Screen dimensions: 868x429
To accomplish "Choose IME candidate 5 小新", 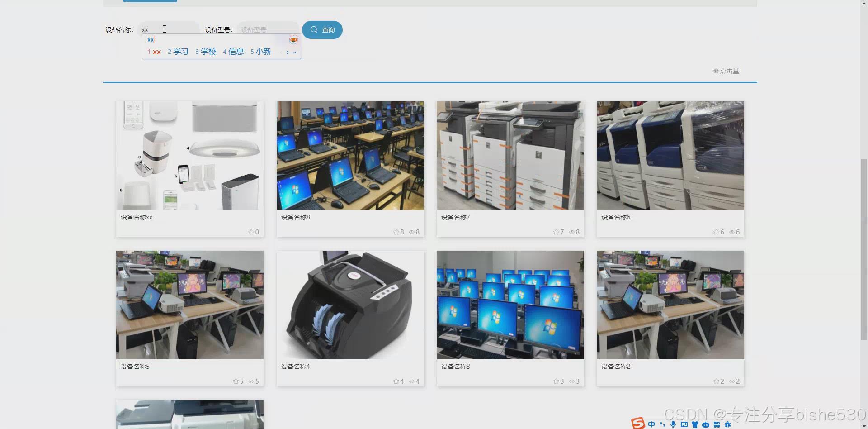I will (x=261, y=52).
